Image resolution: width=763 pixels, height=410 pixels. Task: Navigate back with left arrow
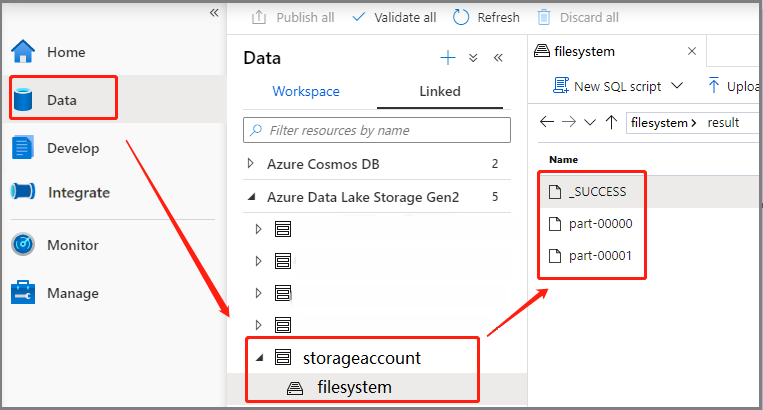[x=546, y=122]
